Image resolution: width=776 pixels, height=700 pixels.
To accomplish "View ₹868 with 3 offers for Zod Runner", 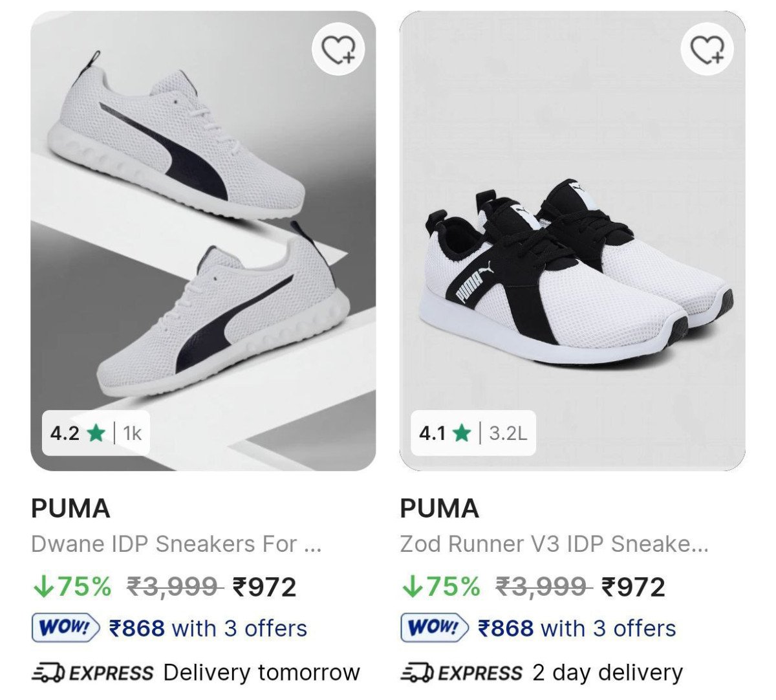I will (576, 628).
